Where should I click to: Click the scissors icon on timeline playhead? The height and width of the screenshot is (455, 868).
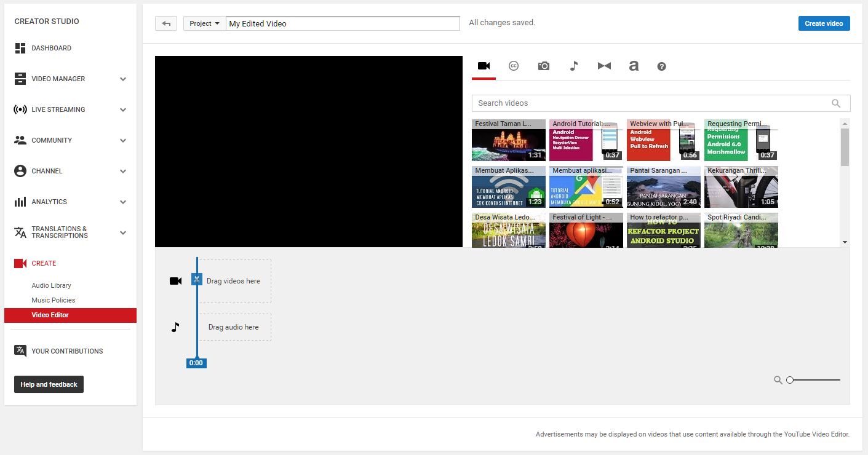pyautogui.click(x=196, y=280)
